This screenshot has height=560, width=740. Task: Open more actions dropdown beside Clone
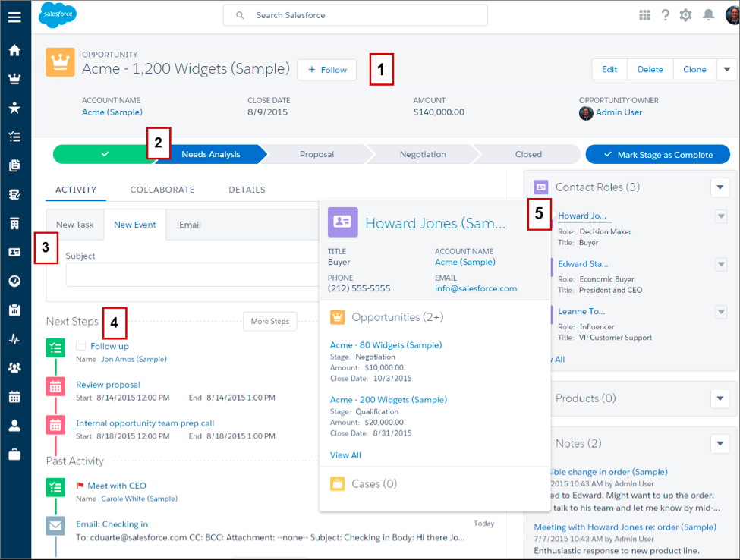pos(727,69)
